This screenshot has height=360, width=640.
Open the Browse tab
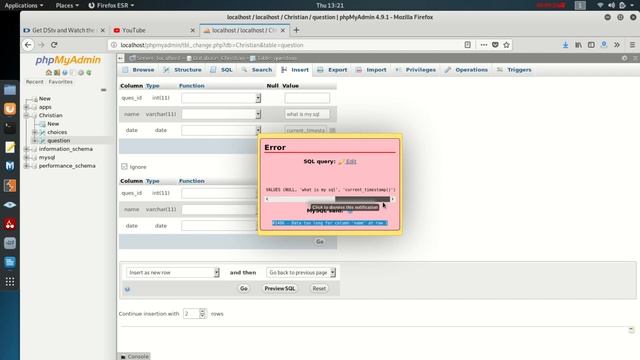tap(138, 70)
